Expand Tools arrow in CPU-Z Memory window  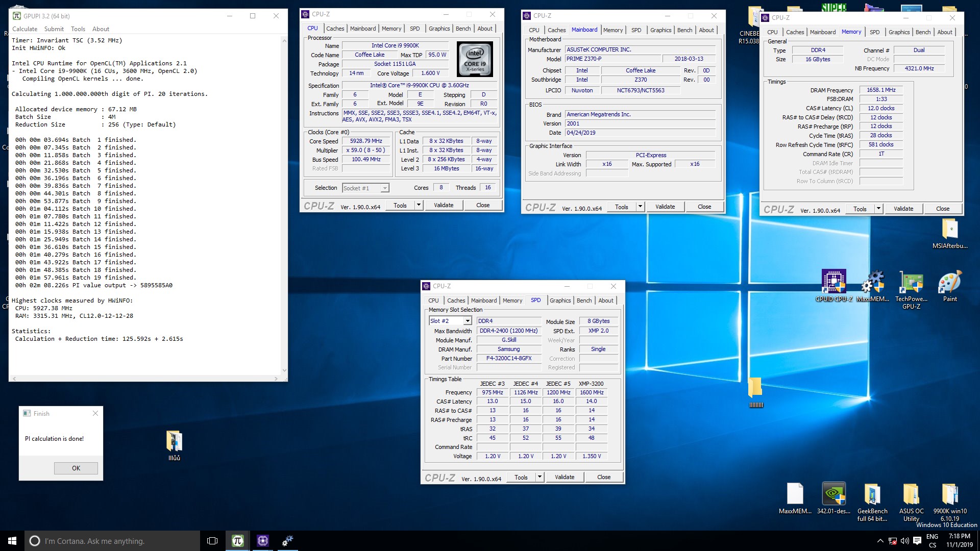(x=878, y=209)
